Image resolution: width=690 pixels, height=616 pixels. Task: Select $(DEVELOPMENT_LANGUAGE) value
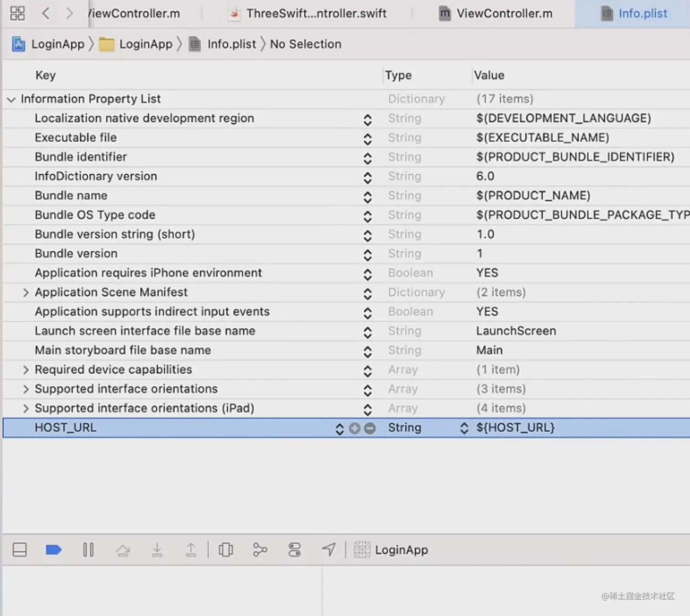pos(564,118)
